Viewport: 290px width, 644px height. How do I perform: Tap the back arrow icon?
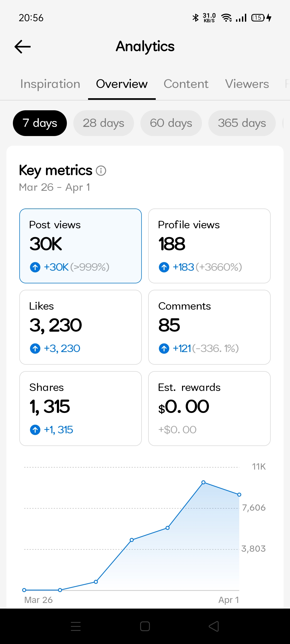[23, 47]
